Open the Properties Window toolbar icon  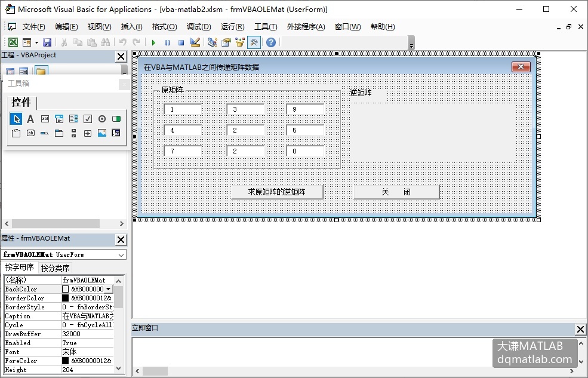click(x=226, y=42)
